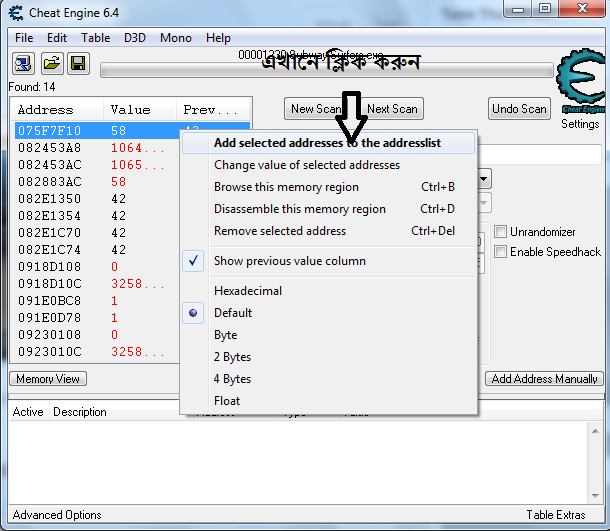Select Disassemble this memory region
610x531 pixels.
pos(328,209)
